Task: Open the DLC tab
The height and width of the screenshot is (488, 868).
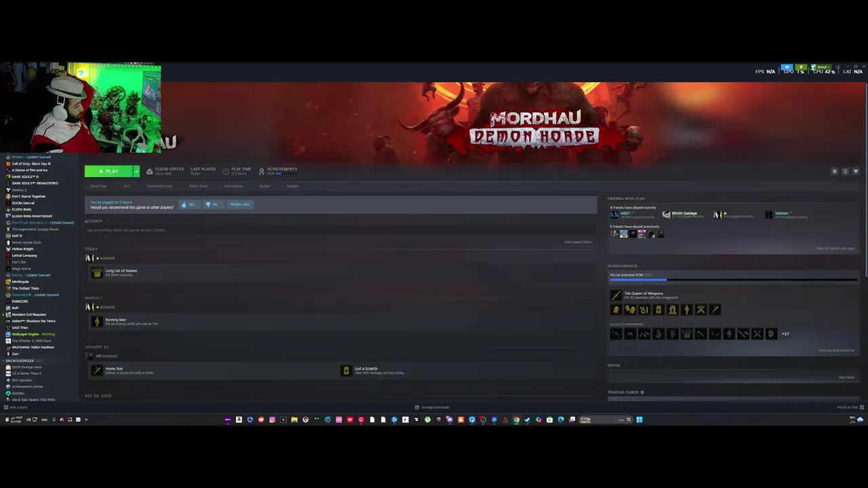Action: click(x=127, y=186)
